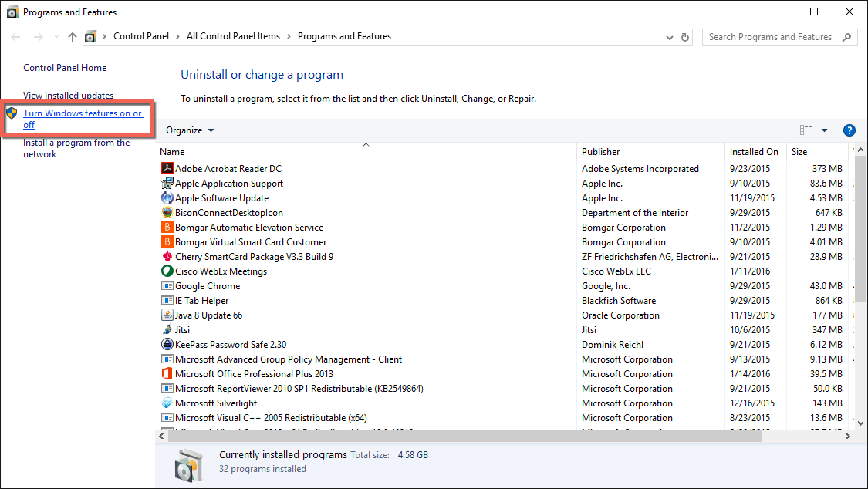Open Turn Windows features on or off
Screen dimensions: 868x489
click(x=83, y=118)
